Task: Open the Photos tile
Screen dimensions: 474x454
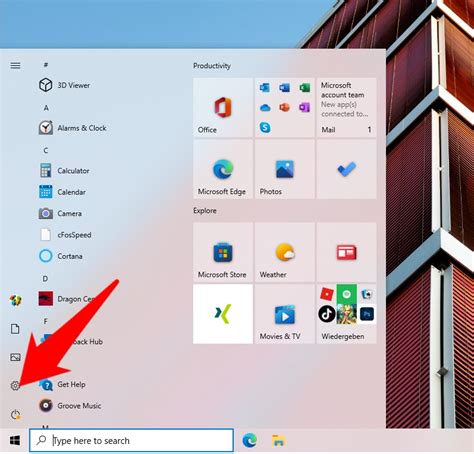Action: (x=285, y=169)
